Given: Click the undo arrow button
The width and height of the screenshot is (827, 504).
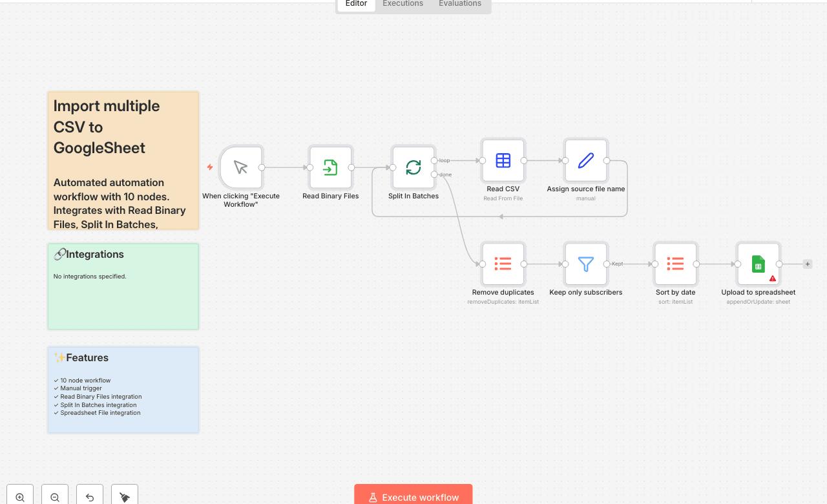Looking at the screenshot, I should pyautogui.click(x=90, y=497).
